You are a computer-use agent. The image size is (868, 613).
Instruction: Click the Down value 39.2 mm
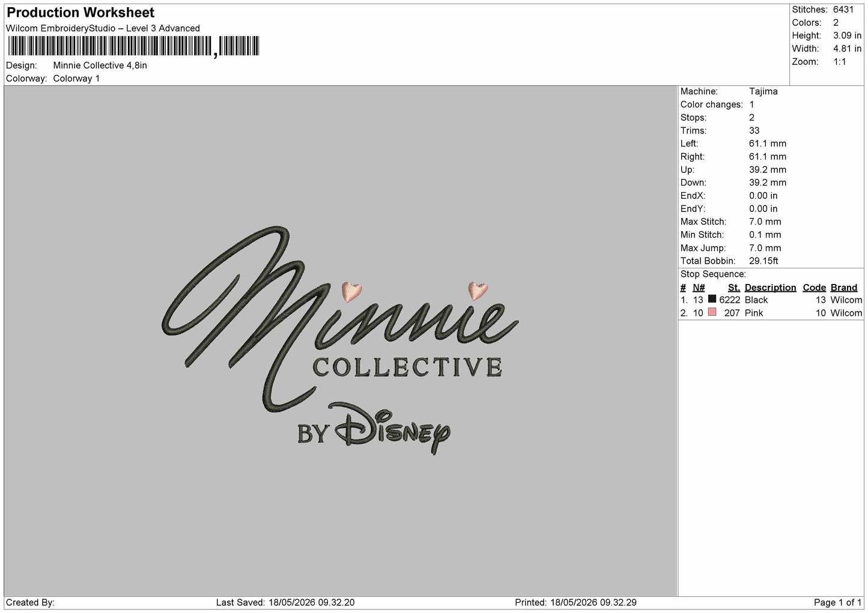pyautogui.click(x=767, y=183)
